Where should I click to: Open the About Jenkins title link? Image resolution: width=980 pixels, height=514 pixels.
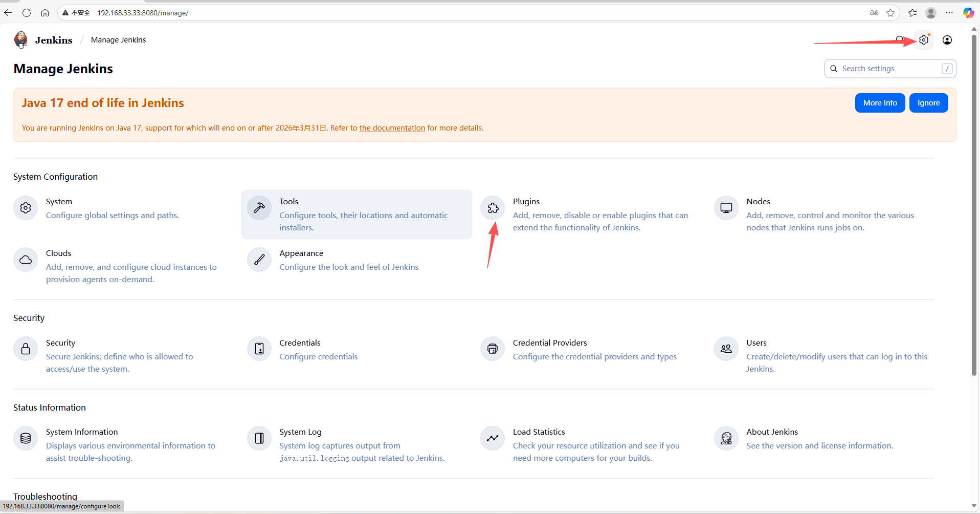[x=772, y=432]
